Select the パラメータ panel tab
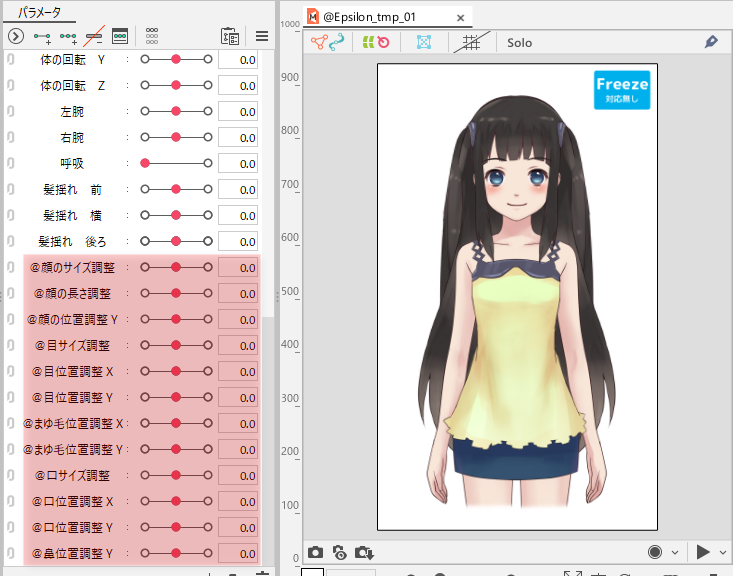The image size is (733, 576). pyautogui.click(x=39, y=13)
